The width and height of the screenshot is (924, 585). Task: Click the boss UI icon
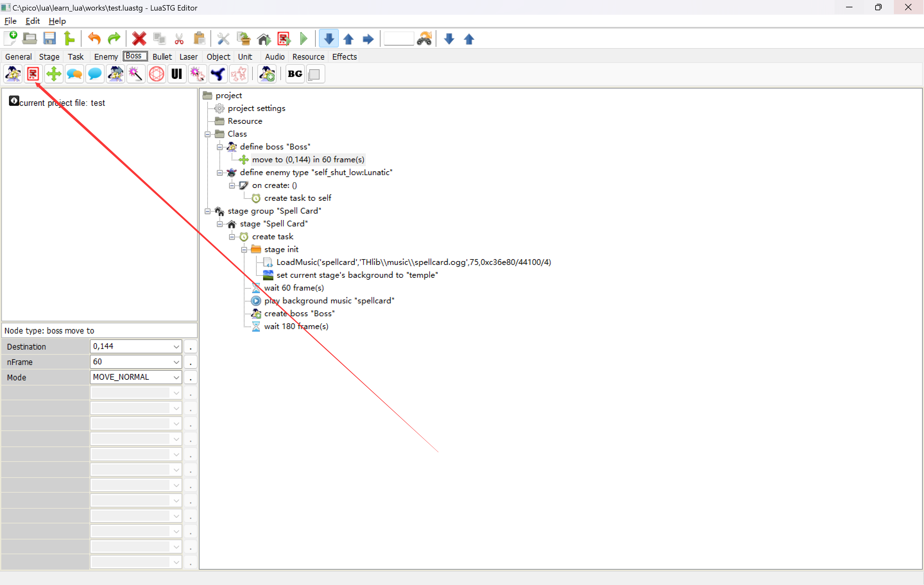(x=176, y=74)
